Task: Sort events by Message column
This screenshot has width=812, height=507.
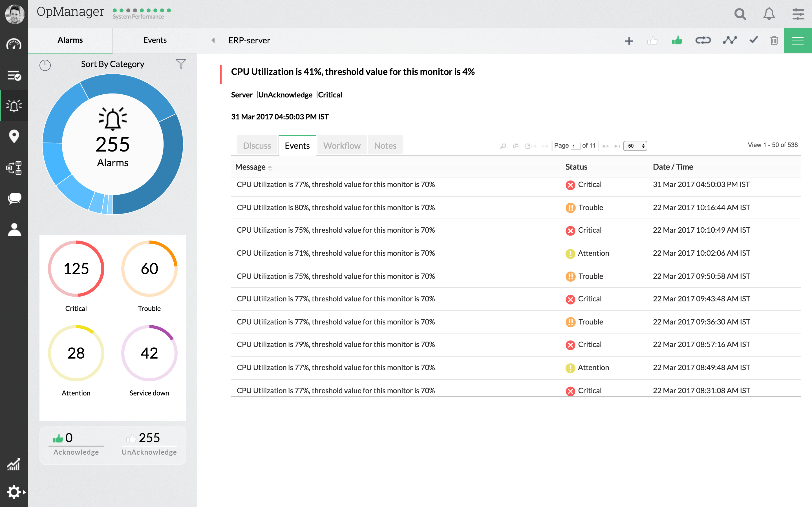Action: [251, 167]
